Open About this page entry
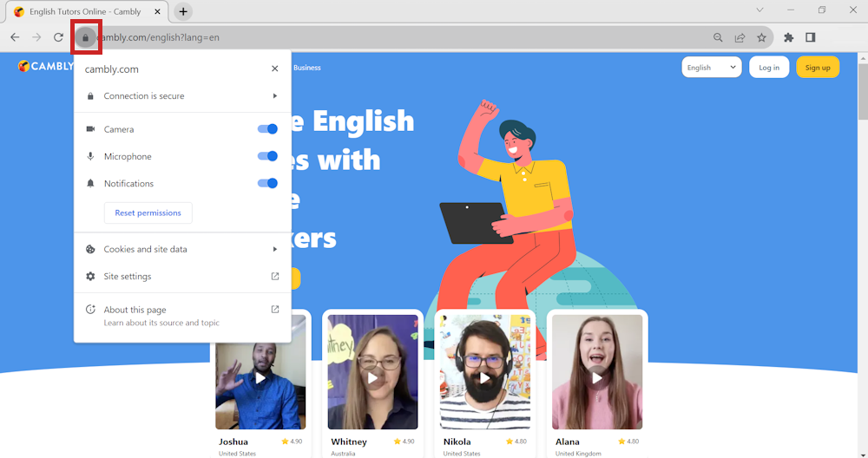This screenshot has height=458, width=868. [182, 315]
